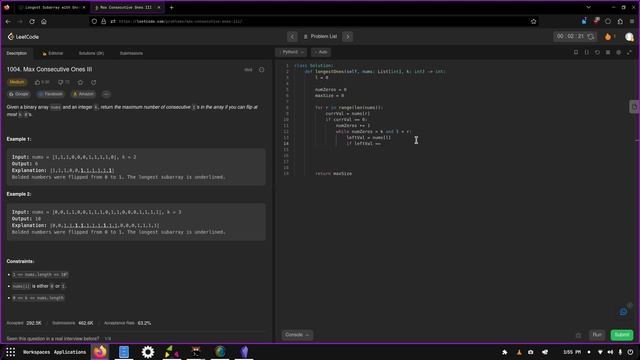Click Firefox icon in the dock

pos(100,352)
